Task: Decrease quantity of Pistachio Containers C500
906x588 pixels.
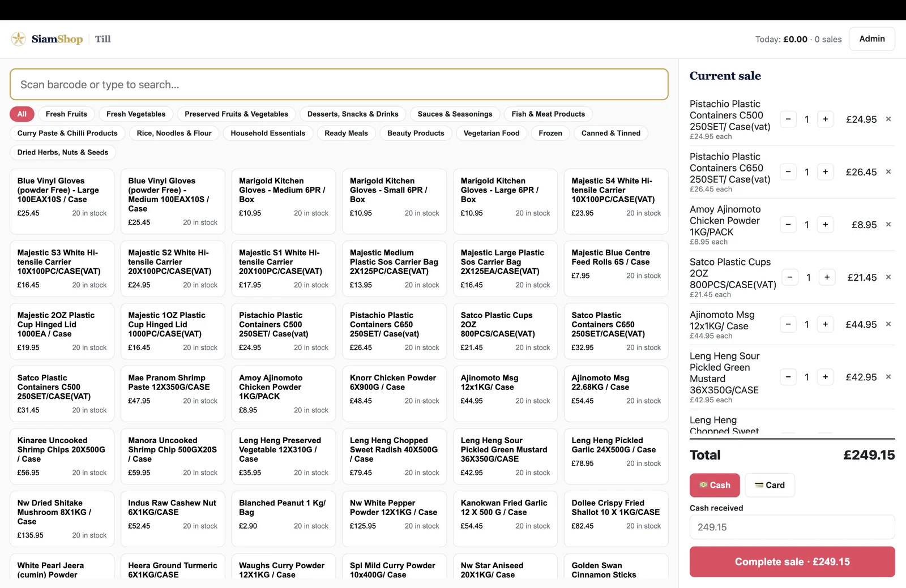Action: coord(788,119)
